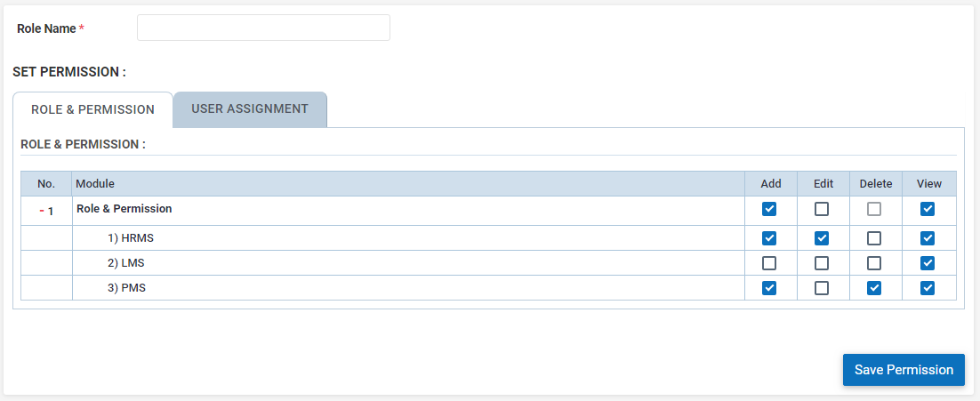Image resolution: width=980 pixels, height=401 pixels.
Task: Enable Delete permission for HRMS
Action: pyautogui.click(x=874, y=238)
